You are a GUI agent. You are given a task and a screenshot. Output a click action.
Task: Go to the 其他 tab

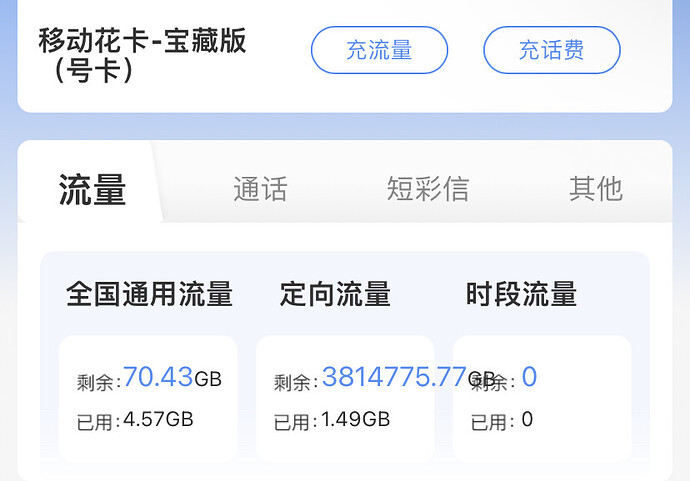pyautogui.click(x=596, y=189)
